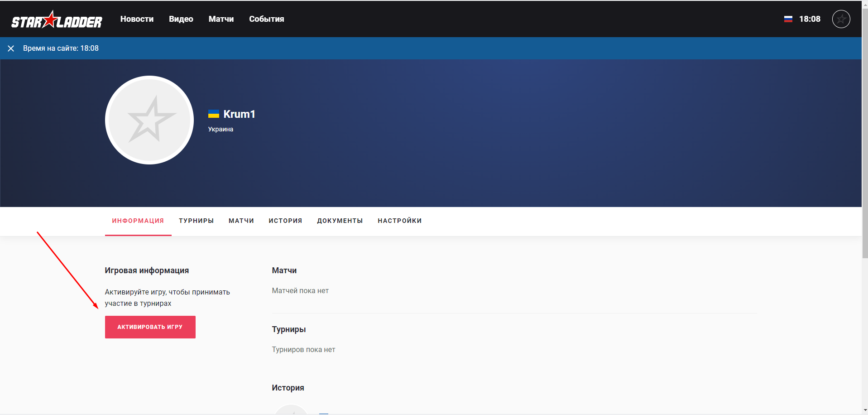Click the Ukraine flag next to Krum1
Image resolution: width=868 pixels, height=415 pixels.
pos(214,114)
